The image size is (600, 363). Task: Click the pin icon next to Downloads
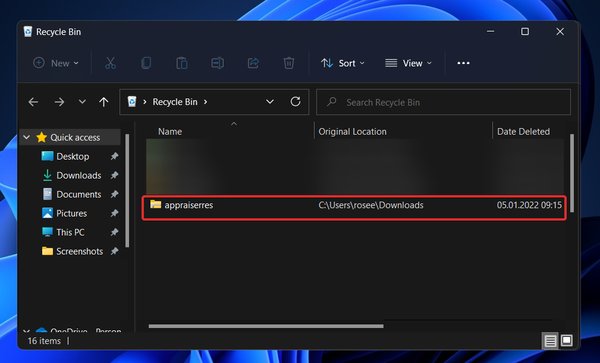pyautogui.click(x=114, y=175)
